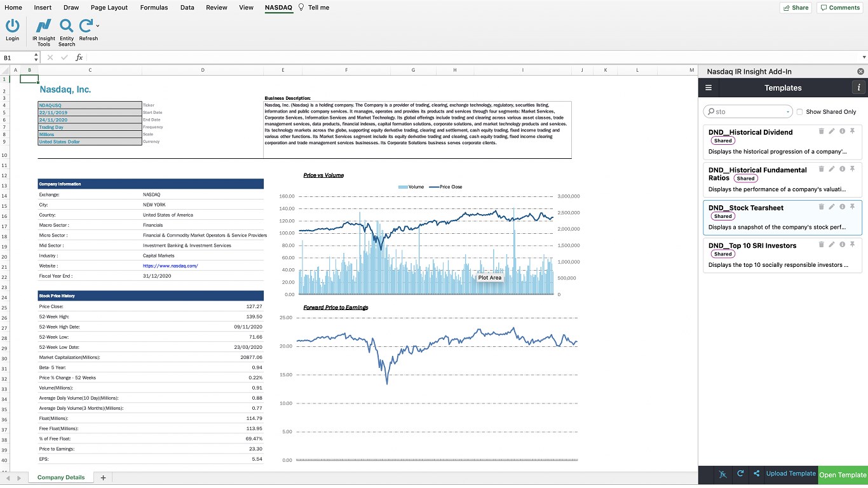
Task: Open the Data tab
Action: tap(187, 8)
